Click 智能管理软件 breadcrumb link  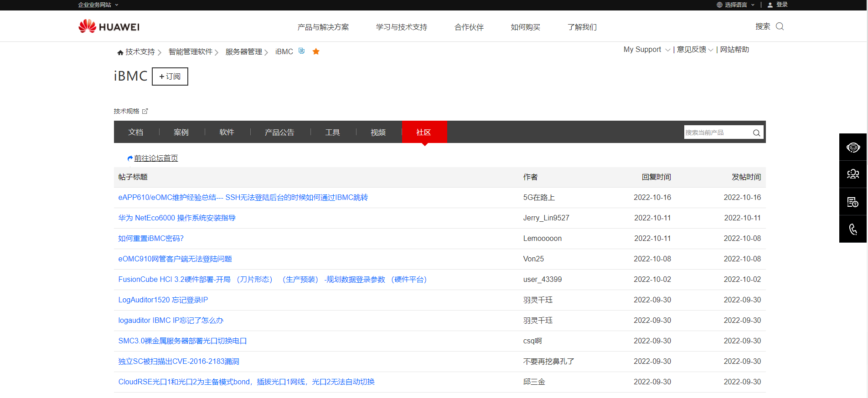click(x=191, y=52)
